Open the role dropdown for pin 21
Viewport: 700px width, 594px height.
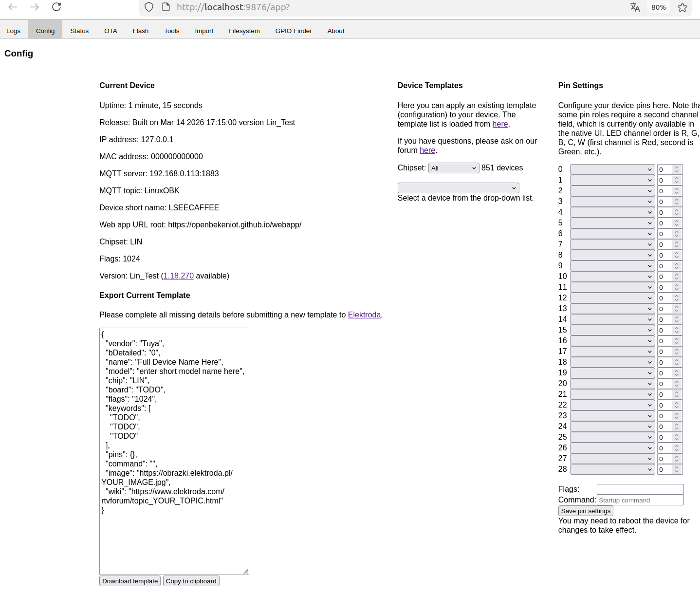612,394
